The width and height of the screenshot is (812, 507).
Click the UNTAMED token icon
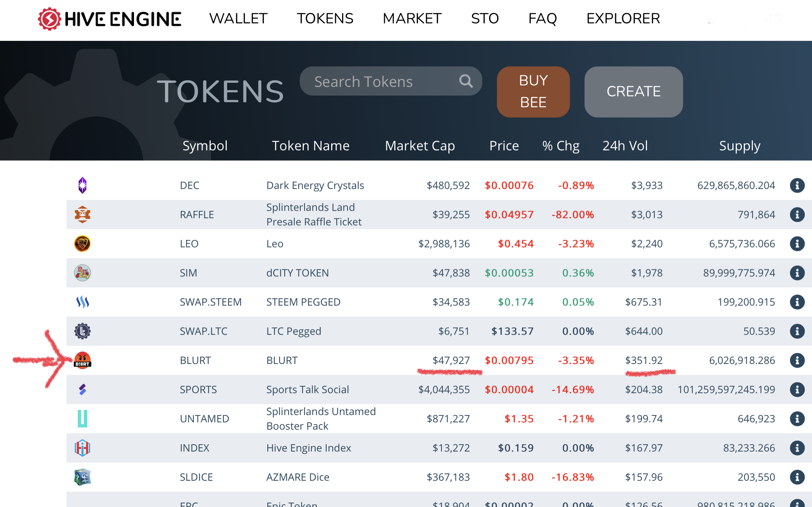[x=83, y=419]
